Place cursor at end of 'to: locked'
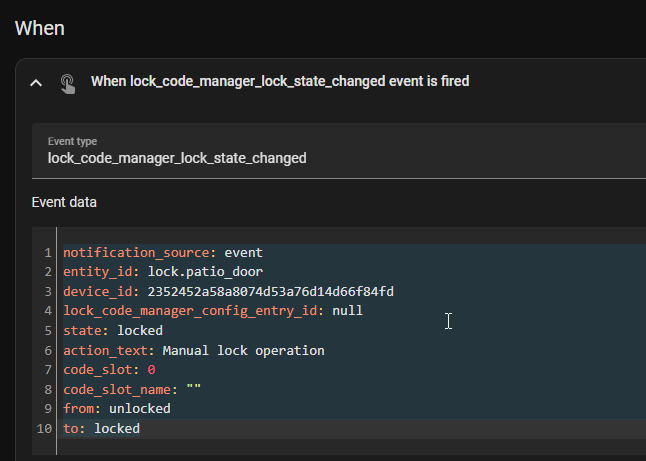This screenshot has width=646, height=461. point(140,428)
